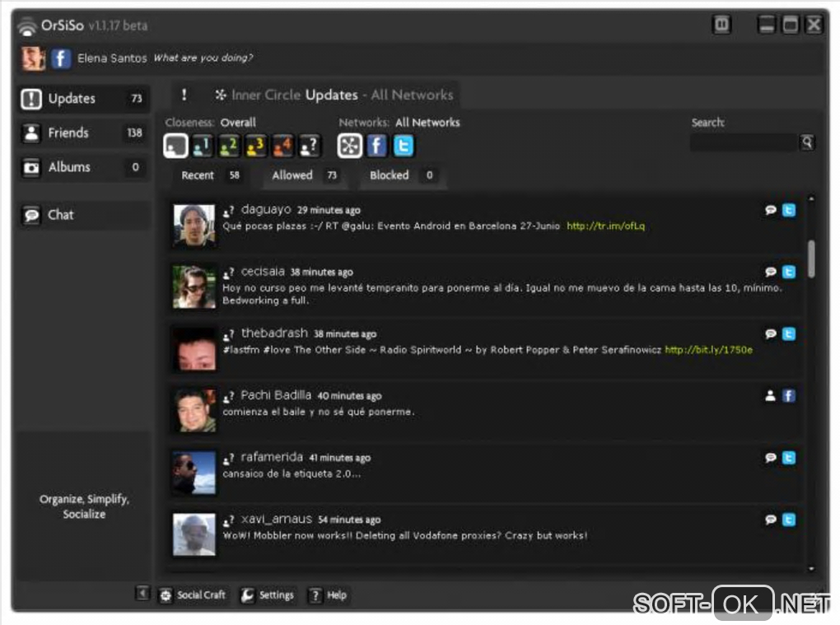Open the tr.im link in daguayo's post
Screen dimensions: 840x625
tap(605, 226)
